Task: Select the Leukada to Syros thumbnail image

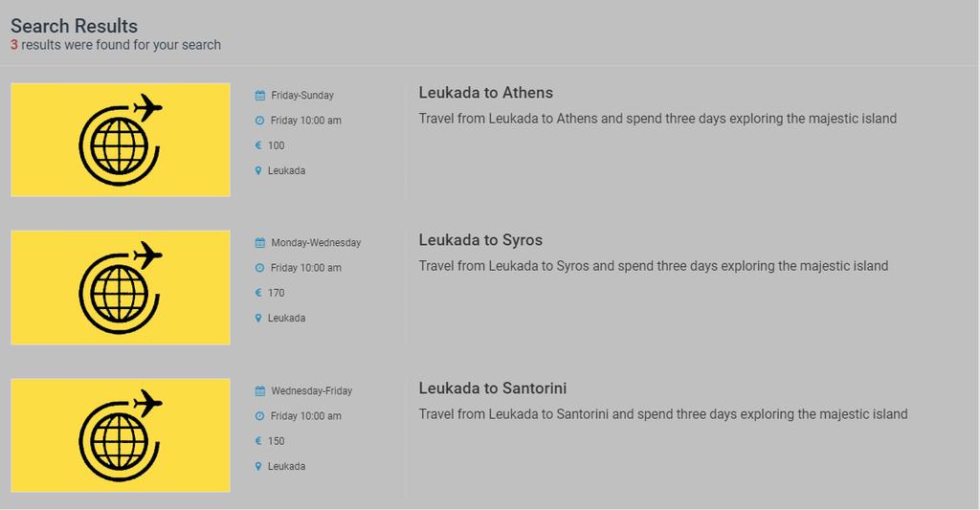Action: (x=121, y=287)
